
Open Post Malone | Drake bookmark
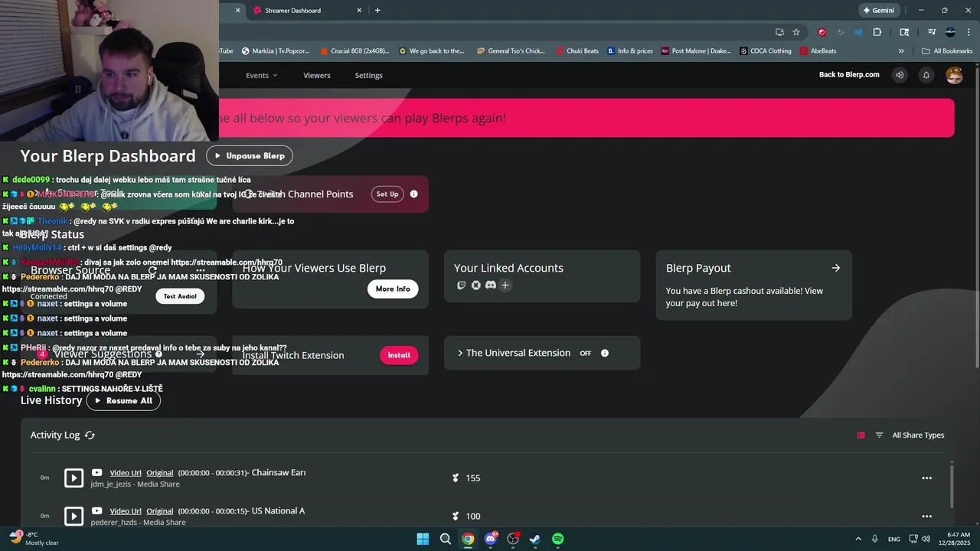pos(697,51)
